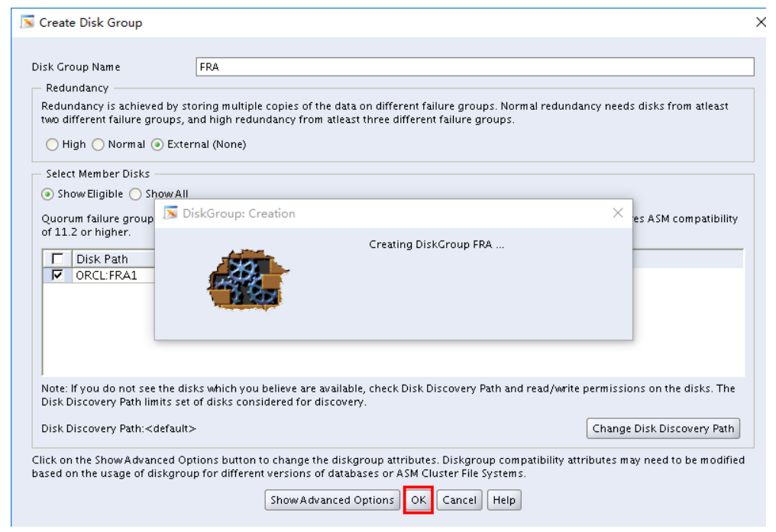Click the gears progress image
Image resolution: width=776 pixels, height=532 pixels.
pos(247,280)
